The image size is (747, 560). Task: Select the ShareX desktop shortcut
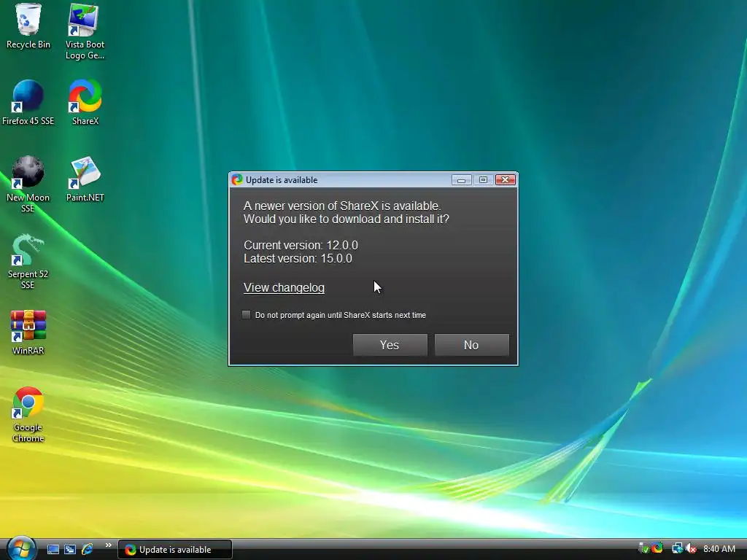[x=85, y=102]
